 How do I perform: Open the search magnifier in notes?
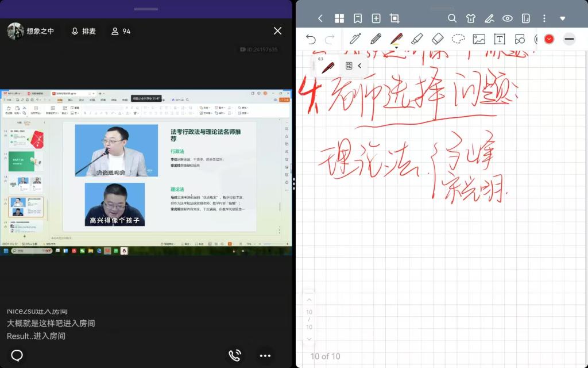452,18
